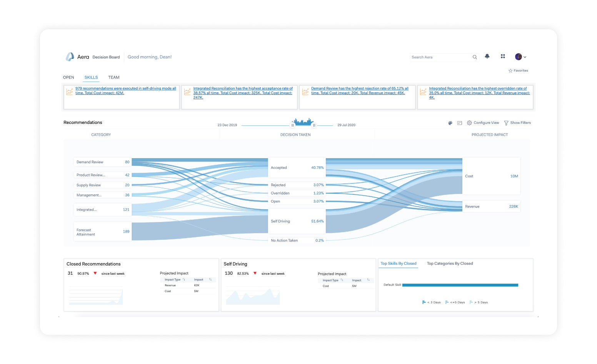Viewport: 597px width, 364px height.
Task: Click the left date range slider handle
Action: 293,125
